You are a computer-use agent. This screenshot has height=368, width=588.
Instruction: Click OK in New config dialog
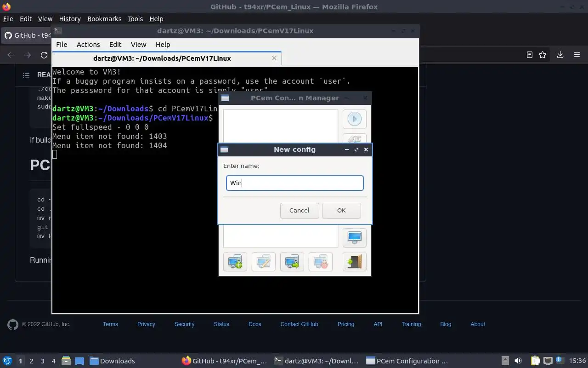(x=341, y=210)
